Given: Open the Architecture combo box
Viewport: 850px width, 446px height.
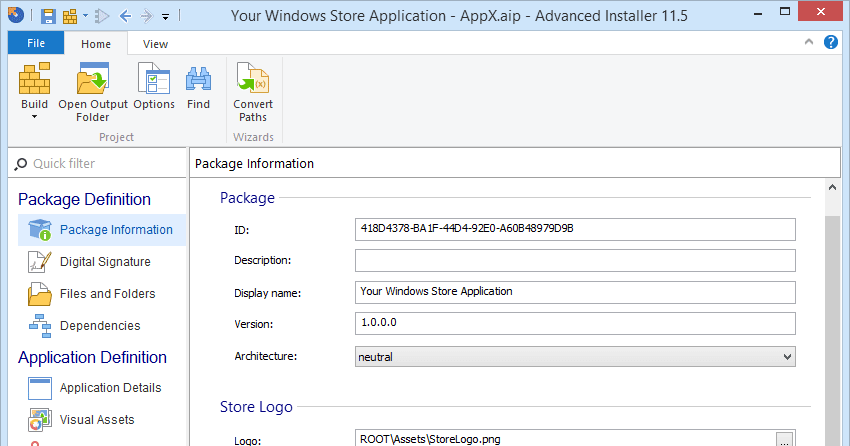Looking at the screenshot, I should tap(575, 357).
